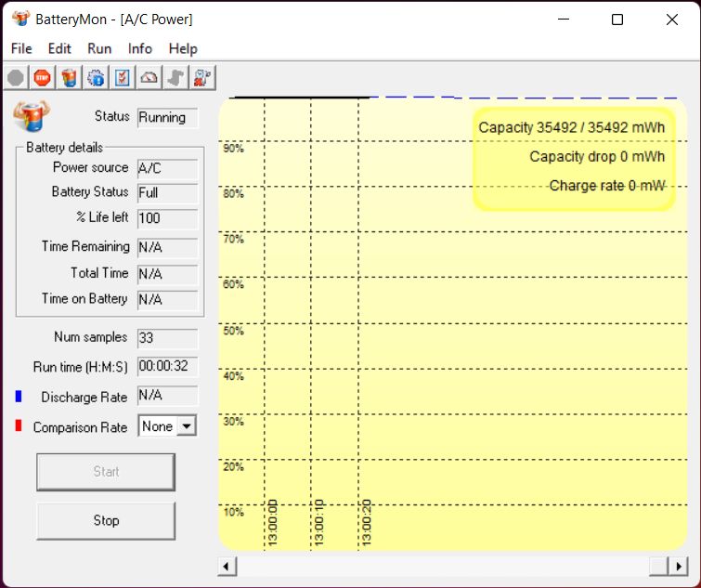This screenshot has height=588, width=701.
Task: Open the Edit menu
Action: 59,48
